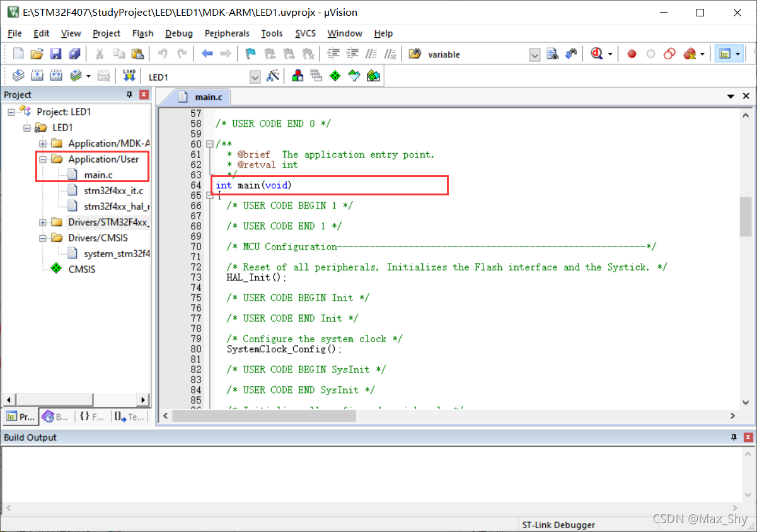Viewport: 757px width, 532px height.
Task: Click the editor horizontal scrollbar thumb
Action: tap(263, 416)
